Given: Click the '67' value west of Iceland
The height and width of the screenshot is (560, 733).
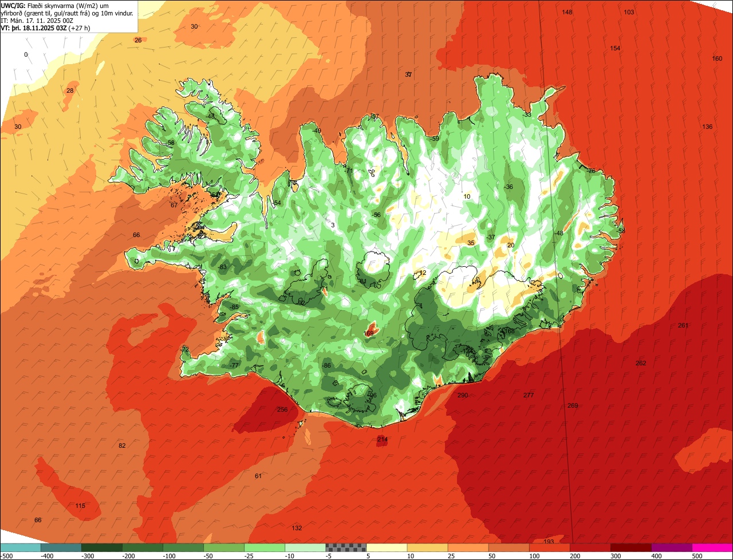Looking at the screenshot, I should coord(174,205).
